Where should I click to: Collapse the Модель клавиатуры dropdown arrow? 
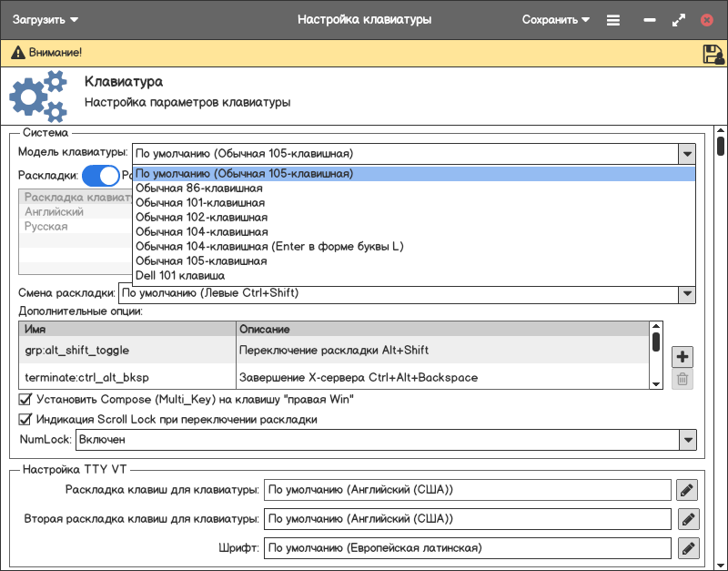(x=687, y=154)
